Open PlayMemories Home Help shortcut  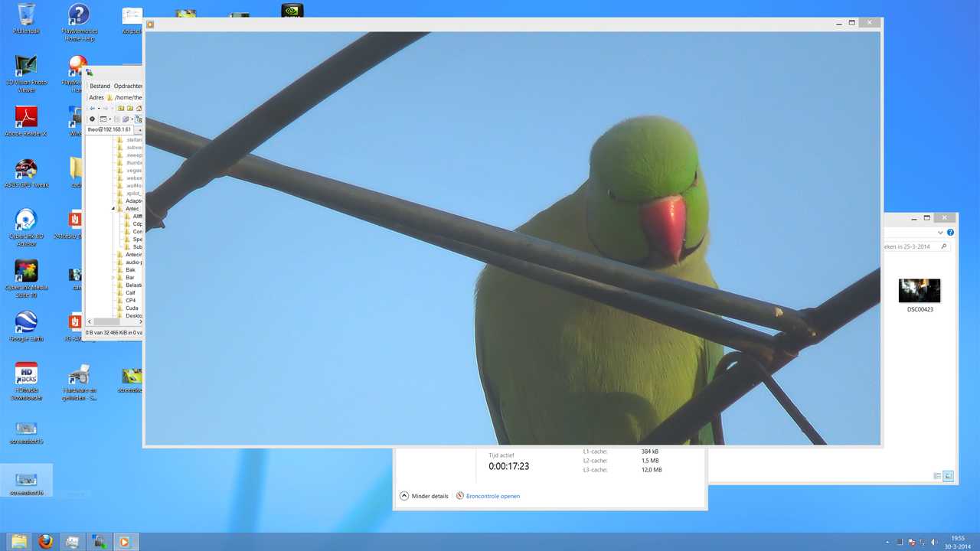tap(80, 23)
